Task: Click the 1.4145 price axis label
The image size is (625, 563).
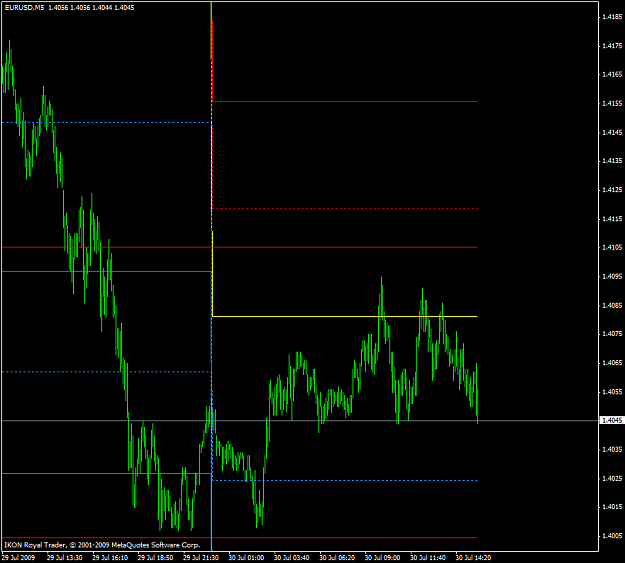Action: pos(612,132)
